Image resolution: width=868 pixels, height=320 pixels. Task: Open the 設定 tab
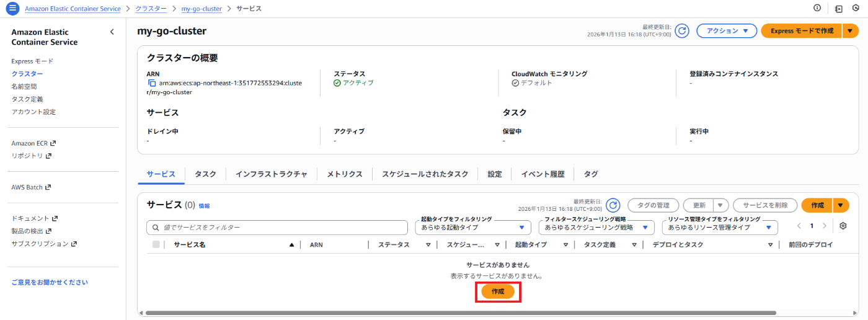(x=495, y=174)
